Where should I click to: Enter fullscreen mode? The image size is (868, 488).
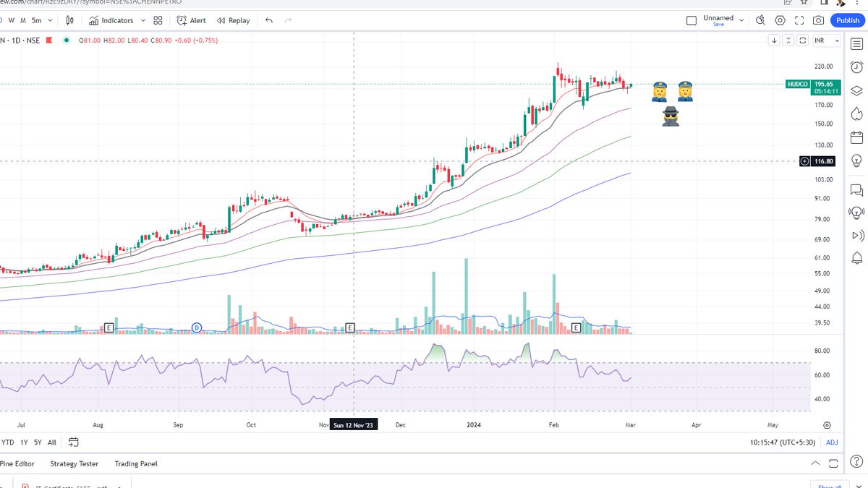(799, 20)
